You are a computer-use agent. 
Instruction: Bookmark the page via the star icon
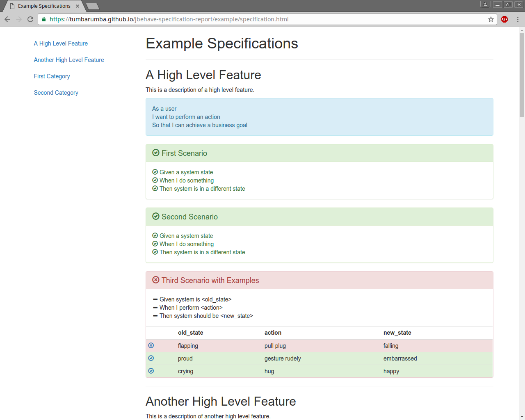click(491, 19)
